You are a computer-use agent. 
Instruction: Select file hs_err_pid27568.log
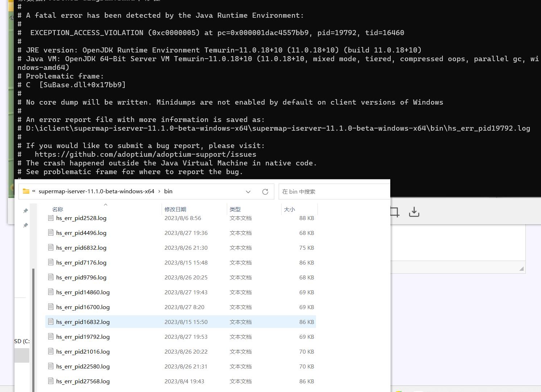(180, 381)
